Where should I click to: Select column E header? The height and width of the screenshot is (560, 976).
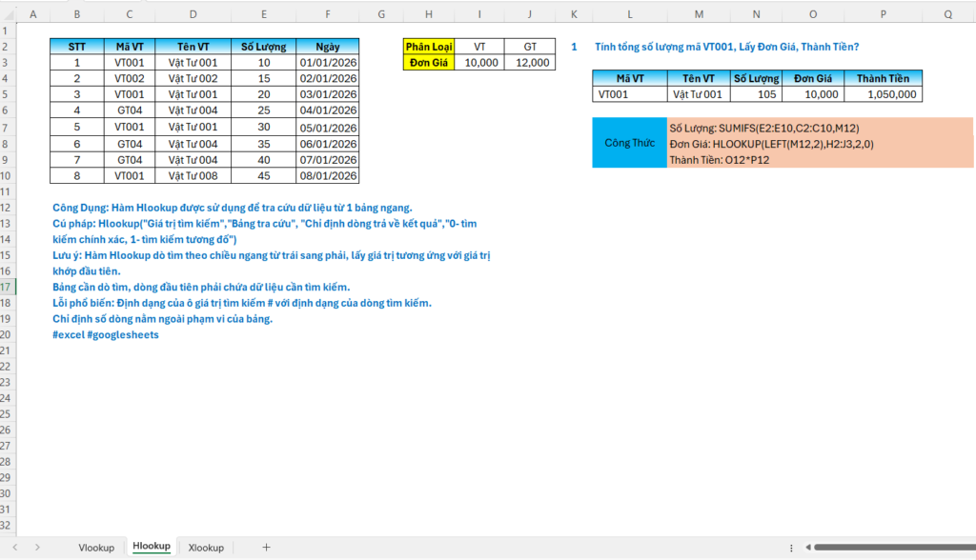coord(263,14)
